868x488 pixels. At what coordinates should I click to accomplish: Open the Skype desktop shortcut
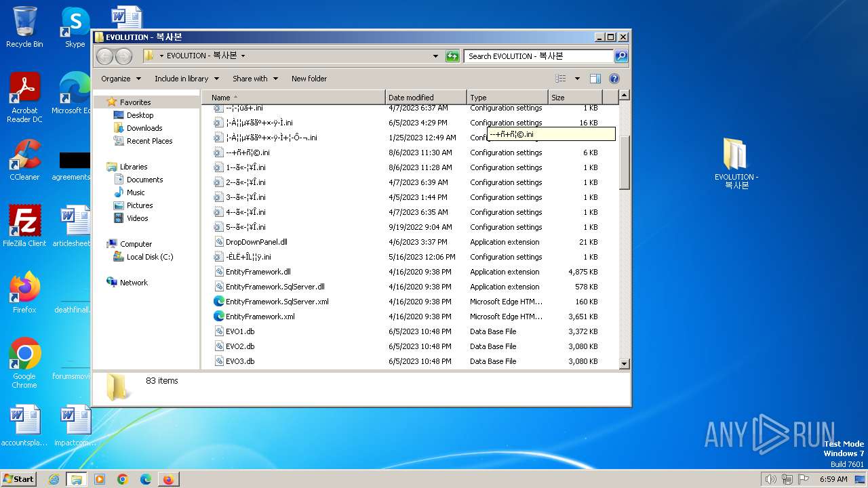point(75,27)
